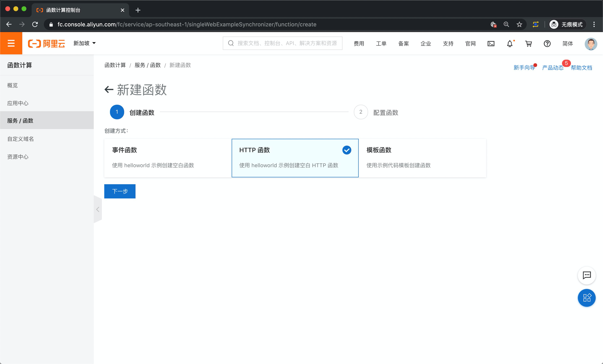Open the 帮助文档 link
The image size is (603, 364).
coord(581,68)
